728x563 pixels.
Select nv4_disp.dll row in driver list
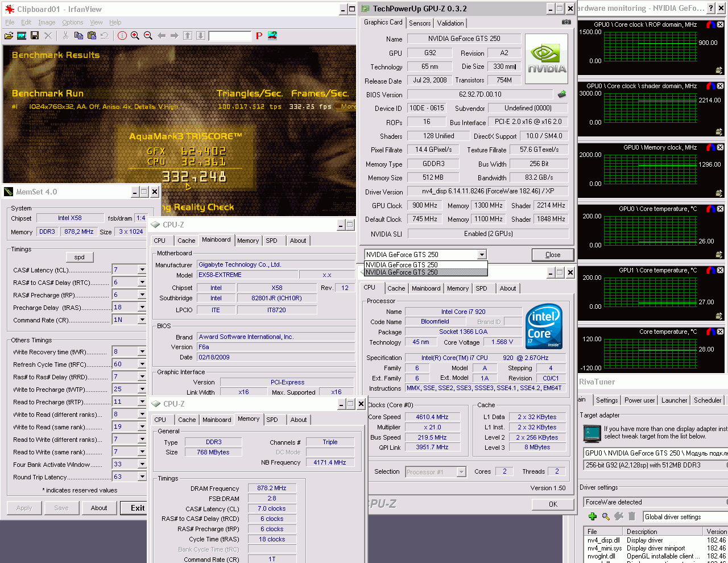tap(656, 540)
